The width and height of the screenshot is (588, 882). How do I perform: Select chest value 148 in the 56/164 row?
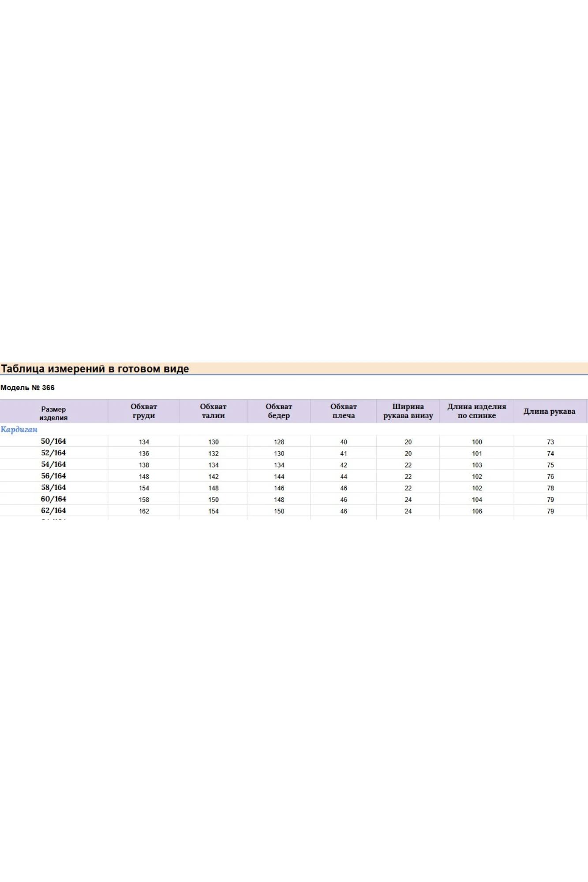(x=144, y=477)
